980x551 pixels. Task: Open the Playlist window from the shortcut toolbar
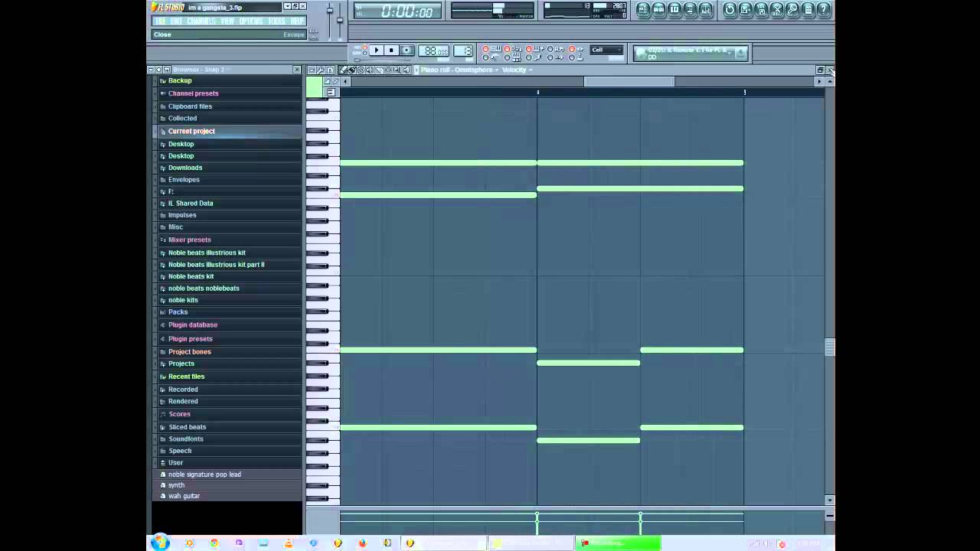coord(643,9)
